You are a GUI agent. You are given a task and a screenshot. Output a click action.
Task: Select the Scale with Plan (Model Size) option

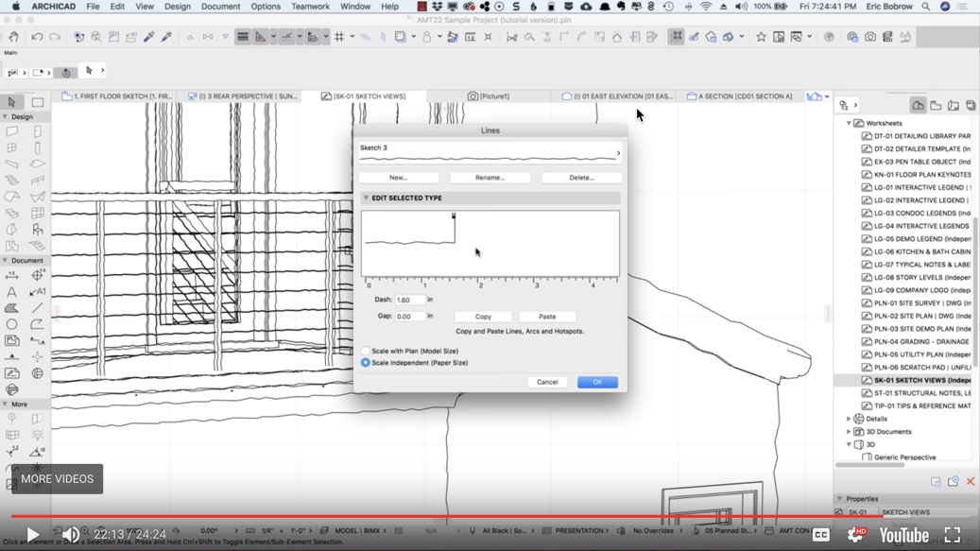(x=365, y=350)
